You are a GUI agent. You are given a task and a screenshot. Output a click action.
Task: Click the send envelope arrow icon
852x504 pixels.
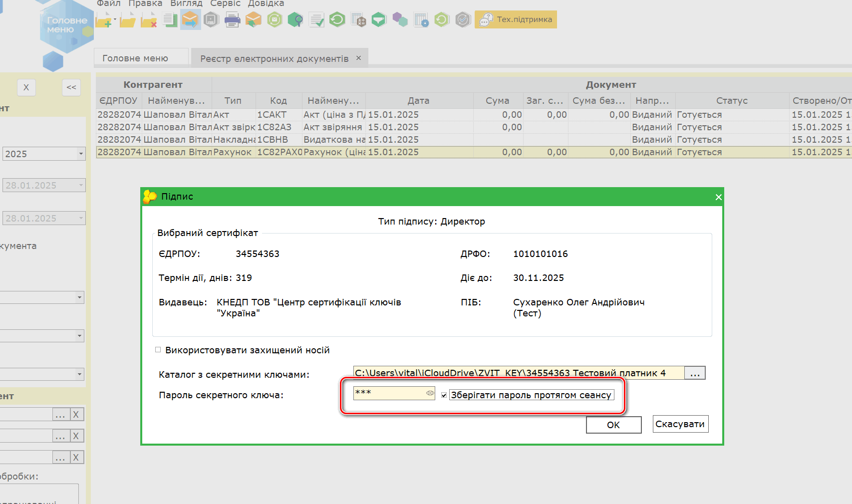coord(190,20)
